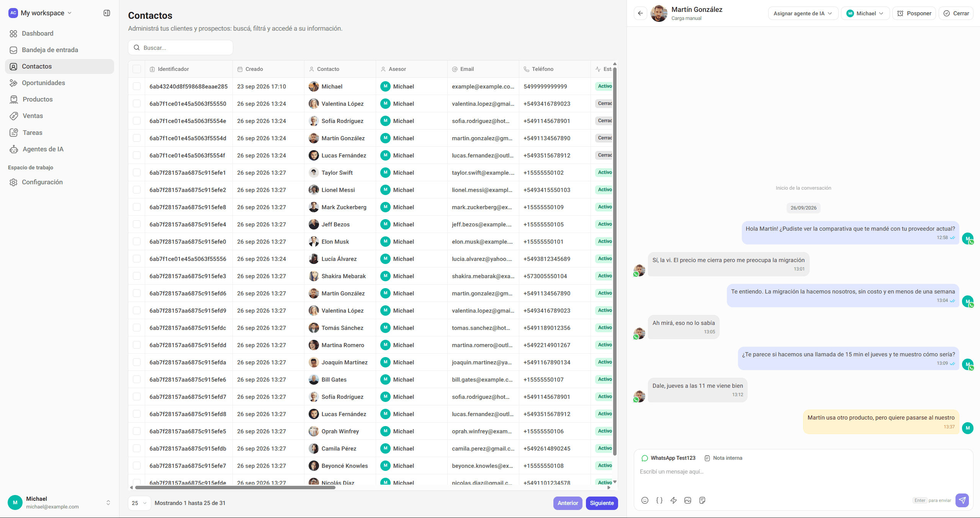Image resolution: width=980 pixels, height=518 pixels.
Task: Click the Configuración gear icon
Action: [x=13, y=182]
